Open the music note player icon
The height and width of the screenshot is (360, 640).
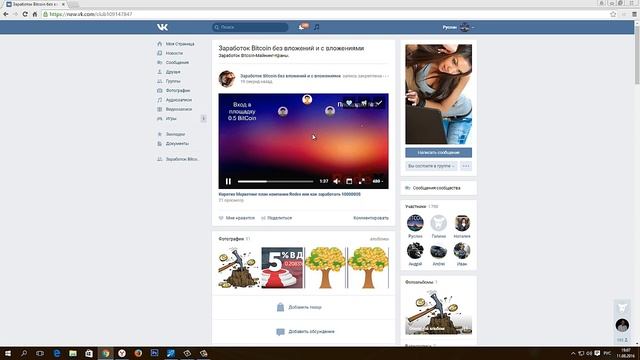tap(316, 27)
